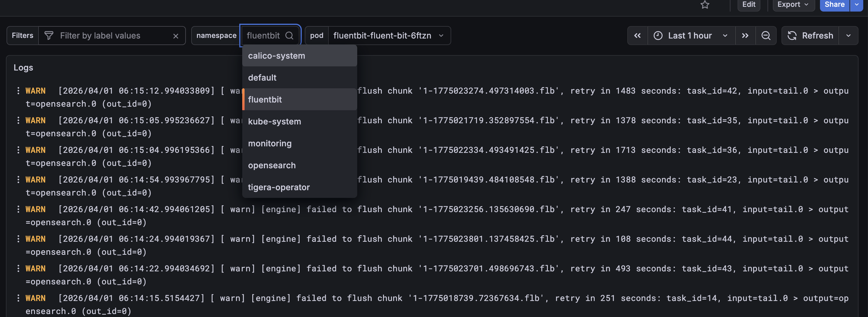Open log menu for 06:14:42 entry
Screen dimensions: 868x317
[x=18, y=209]
